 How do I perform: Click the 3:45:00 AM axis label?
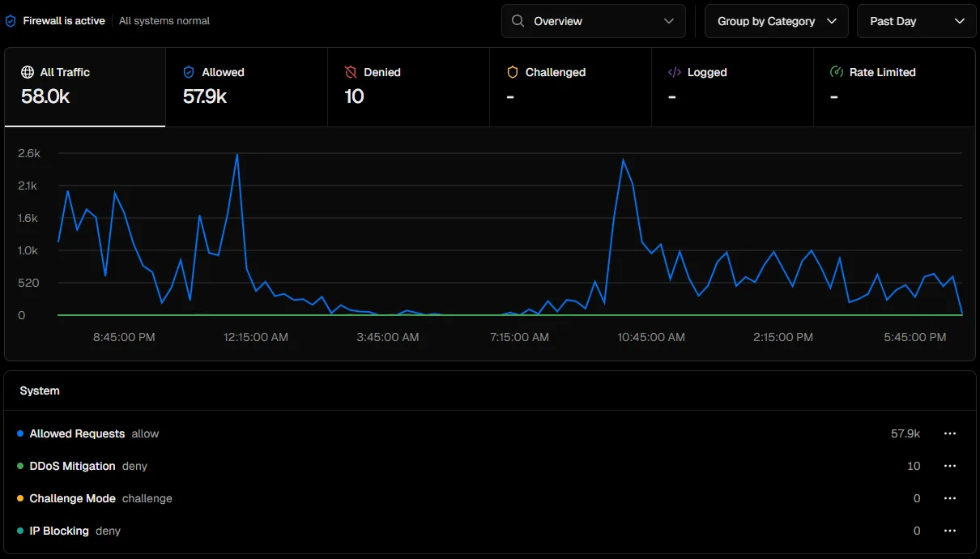(x=388, y=337)
